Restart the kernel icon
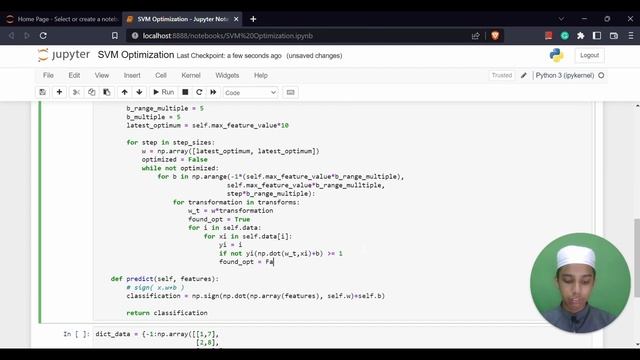 coord(199,92)
